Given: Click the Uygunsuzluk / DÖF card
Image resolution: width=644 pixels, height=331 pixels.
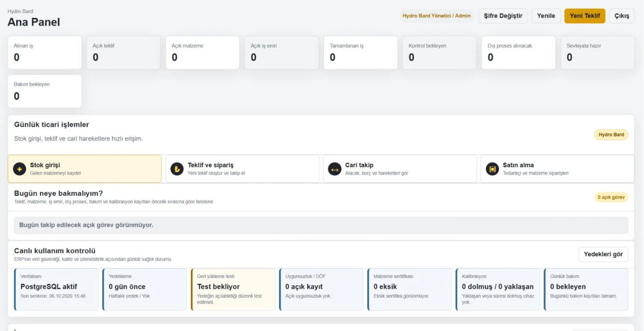Looking at the screenshot, I should (x=321, y=290).
